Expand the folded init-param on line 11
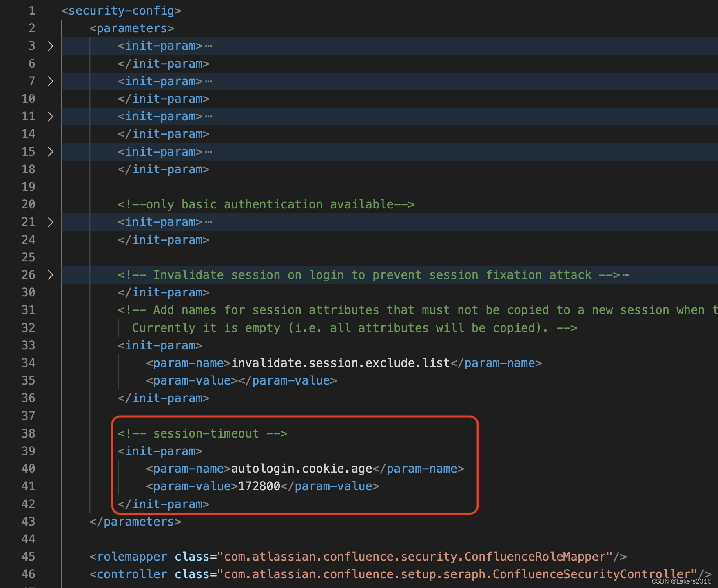The height and width of the screenshot is (588, 718). 50,116
